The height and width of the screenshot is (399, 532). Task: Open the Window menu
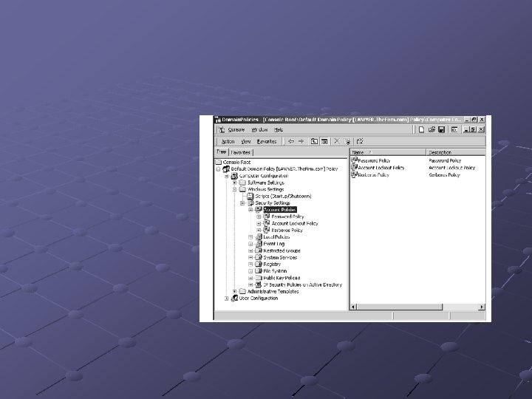(x=259, y=129)
